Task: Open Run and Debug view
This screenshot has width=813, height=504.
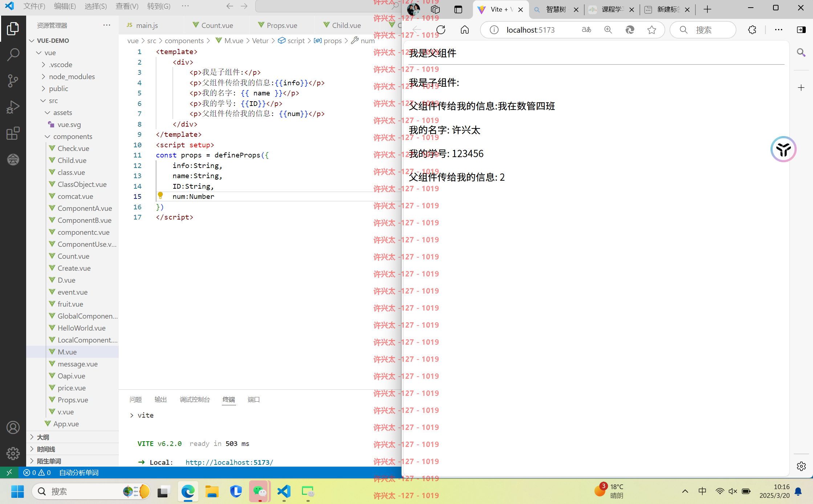Action: (13, 107)
